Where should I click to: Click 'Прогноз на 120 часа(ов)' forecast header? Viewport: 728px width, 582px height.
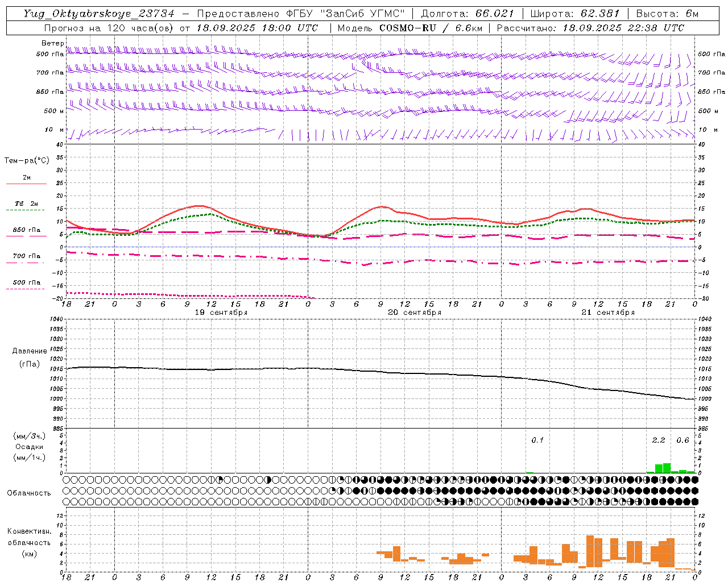pos(109,28)
